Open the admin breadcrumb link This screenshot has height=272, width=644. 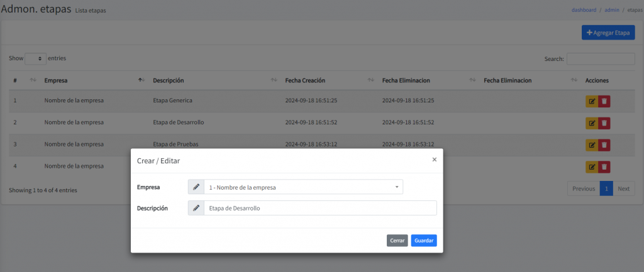613,10
